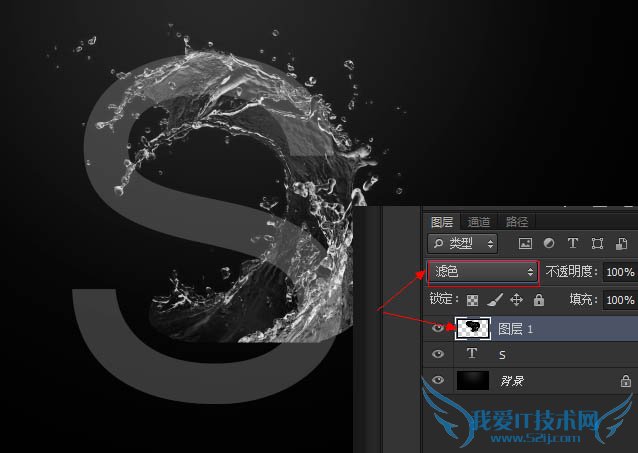Viewport: 638px width, 453px height.
Task: Click the 背景 layer lock icon
Action: (626, 381)
